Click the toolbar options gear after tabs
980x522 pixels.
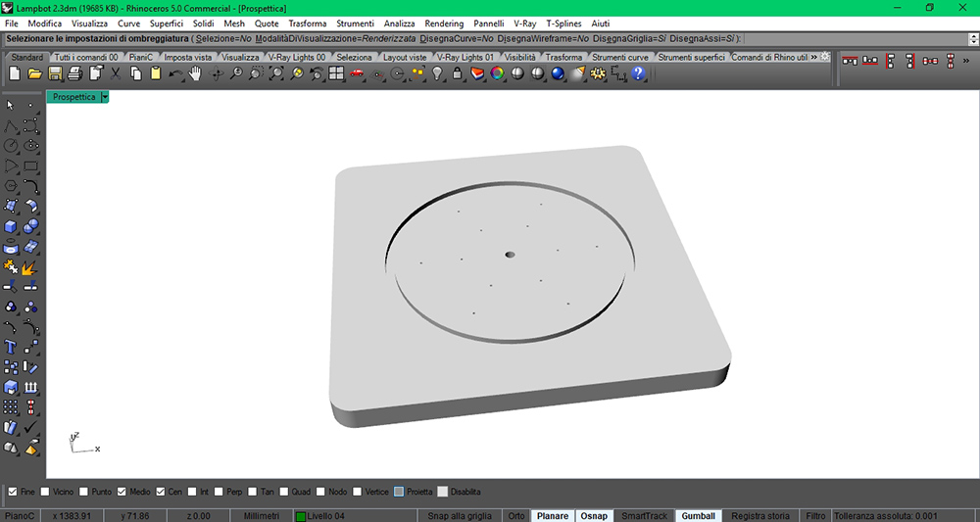point(825,56)
